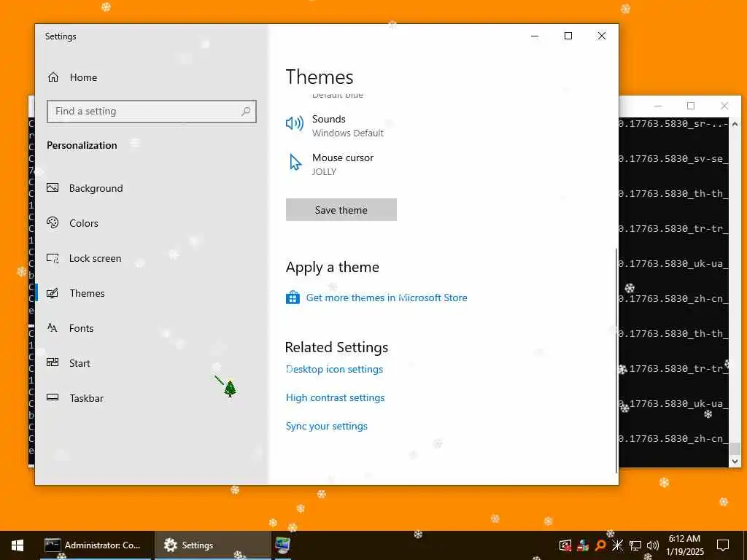Click the Command Prompt scrollbar down arrow
747x560 pixels.
pyautogui.click(x=735, y=461)
